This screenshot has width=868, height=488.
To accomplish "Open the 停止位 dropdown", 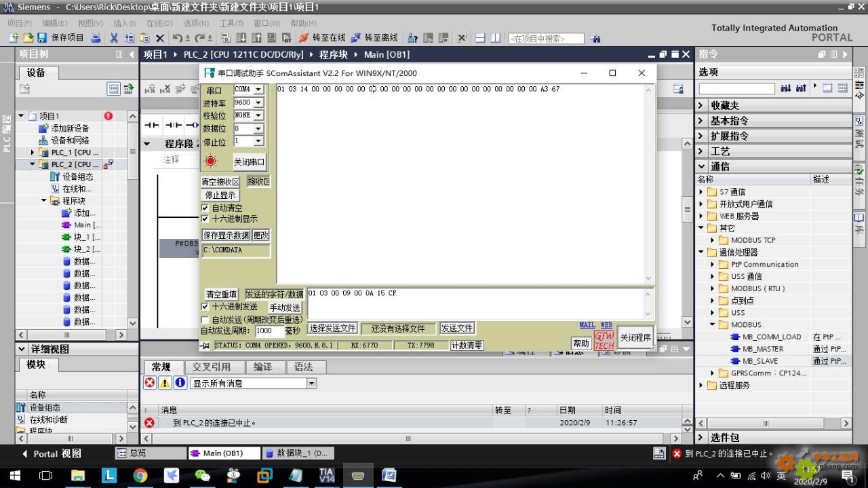I will point(258,141).
